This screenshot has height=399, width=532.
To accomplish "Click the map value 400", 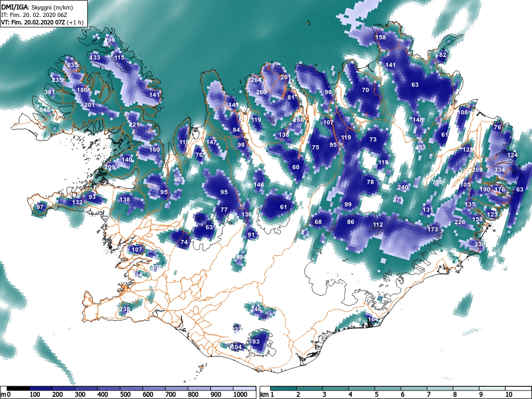I will 156,268.
